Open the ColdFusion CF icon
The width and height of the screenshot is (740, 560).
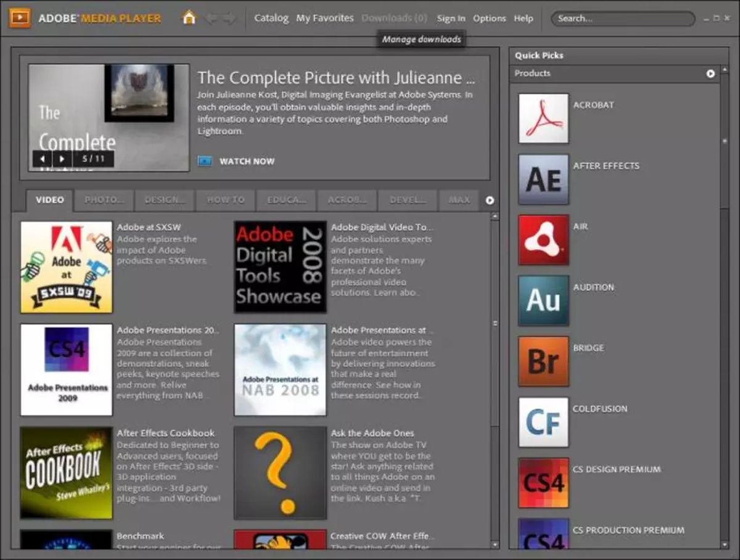pyautogui.click(x=543, y=422)
